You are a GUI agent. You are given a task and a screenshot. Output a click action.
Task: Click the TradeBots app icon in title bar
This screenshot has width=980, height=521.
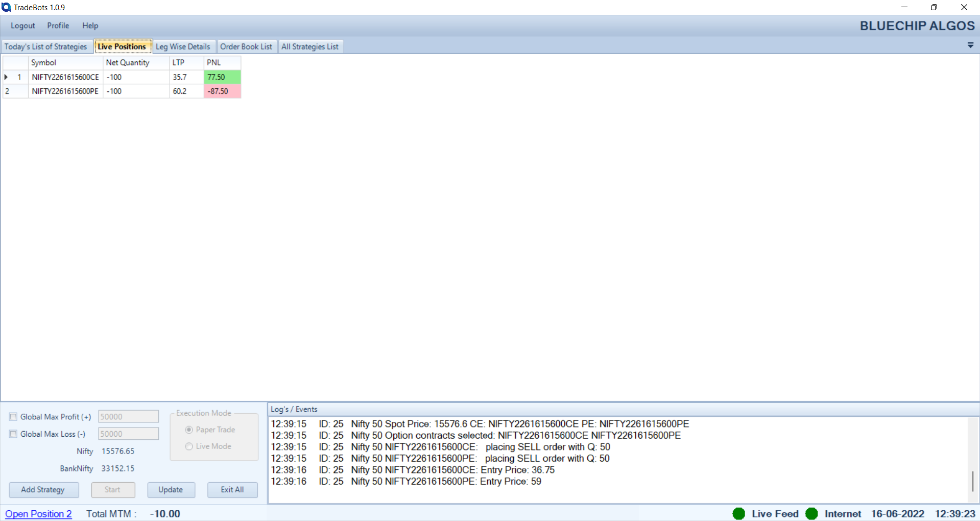[x=6, y=7]
